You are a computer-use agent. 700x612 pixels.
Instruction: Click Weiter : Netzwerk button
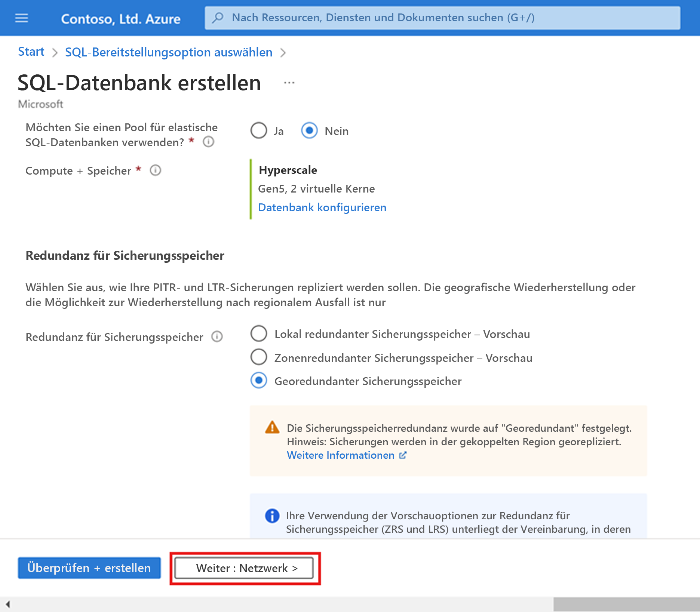click(x=244, y=568)
